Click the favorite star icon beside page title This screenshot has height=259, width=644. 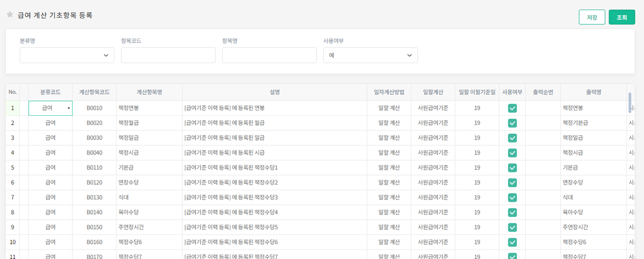(x=10, y=15)
